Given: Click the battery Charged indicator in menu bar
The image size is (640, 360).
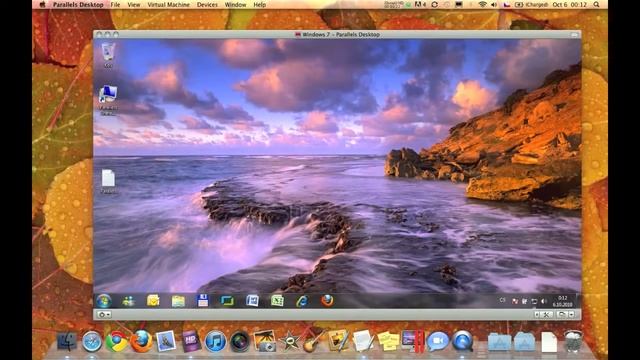Looking at the screenshot, I should (531, 5).
